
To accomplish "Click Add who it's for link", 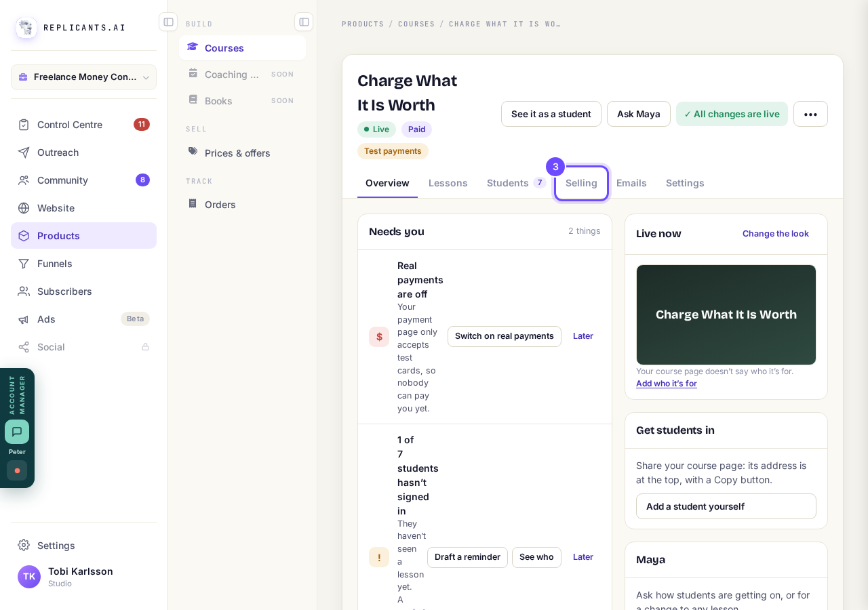I will (667, 384).
